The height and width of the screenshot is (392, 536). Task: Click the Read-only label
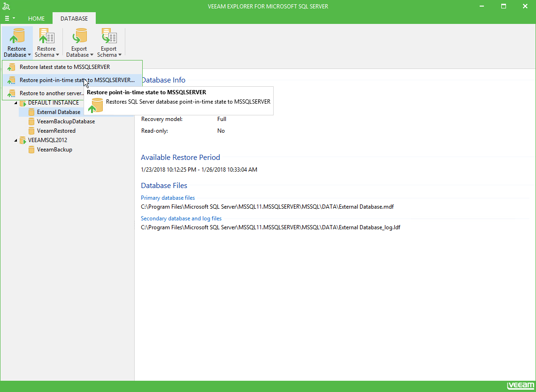click(x=154, y=131)
